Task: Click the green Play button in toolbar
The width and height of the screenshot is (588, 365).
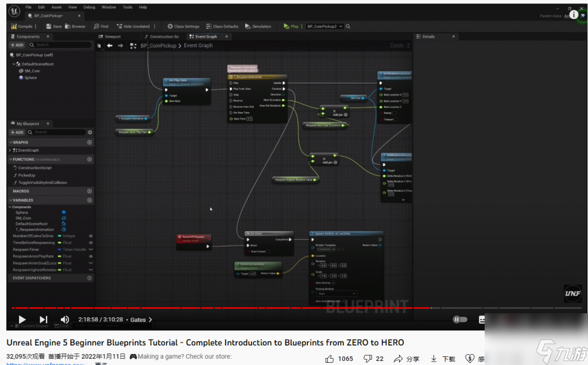Action: [291, 26]
